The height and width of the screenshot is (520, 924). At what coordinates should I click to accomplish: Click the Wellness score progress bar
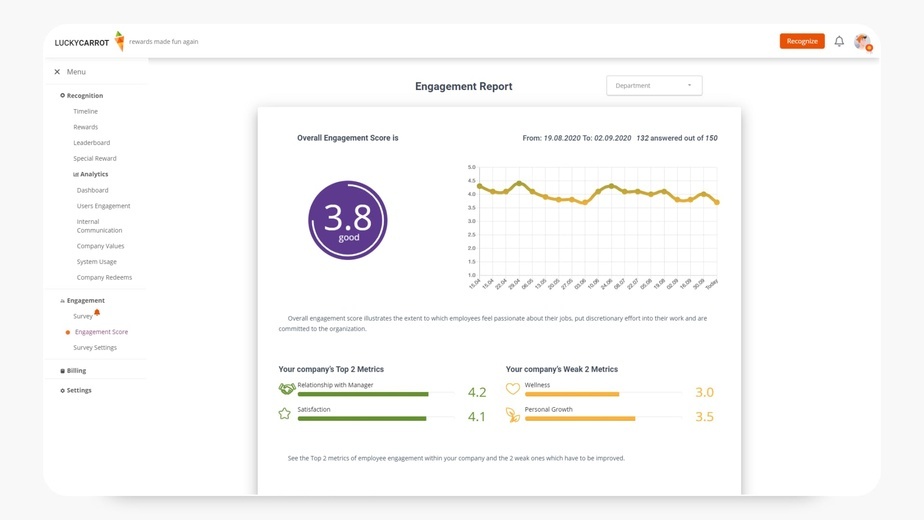(x=603, y=394)
